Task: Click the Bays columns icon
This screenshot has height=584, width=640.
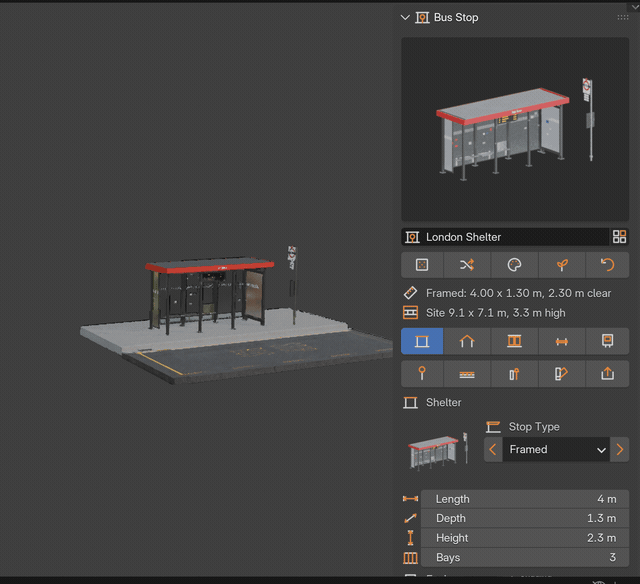Action: click(x=410, y=558)
